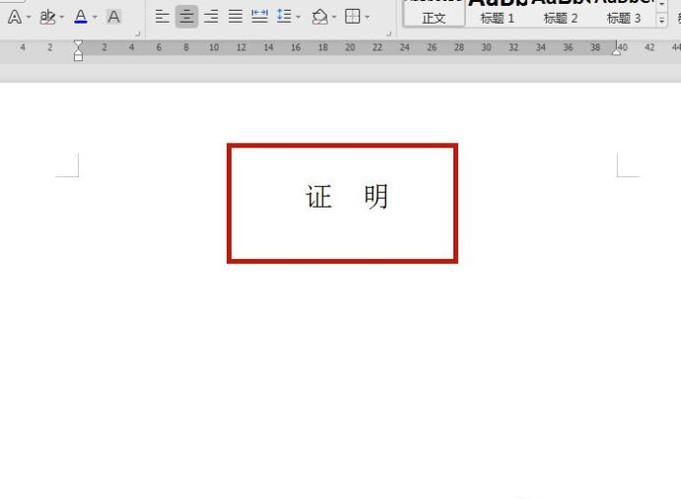Align the paragraph to the left
Image resolution: width=681 pixels, height=499 pixels.
coord(162,17)
